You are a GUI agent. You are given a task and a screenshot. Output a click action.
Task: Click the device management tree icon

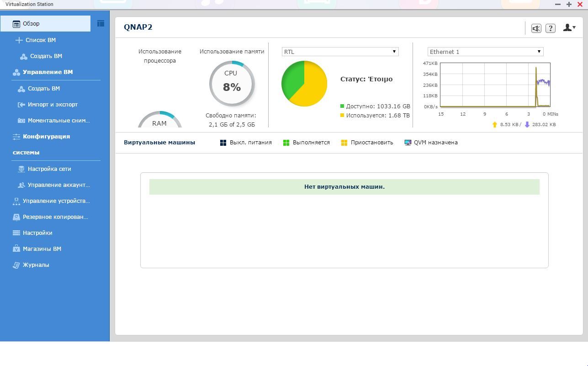click(x=16, y=201)
